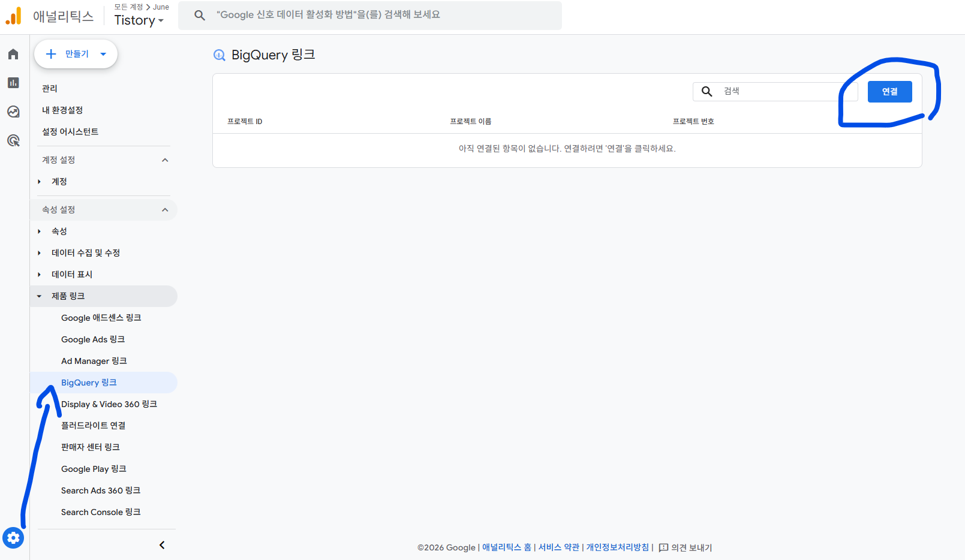The image size is (965, 560).
Task: Collapse the 제품 링크 group
Action: pyautogui.click(x=40, y=296)
